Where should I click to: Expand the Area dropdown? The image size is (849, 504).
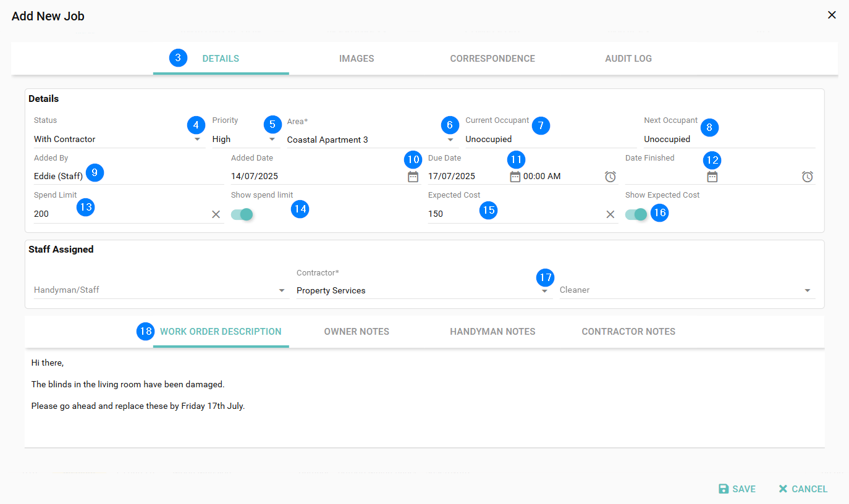click(450, 140)
